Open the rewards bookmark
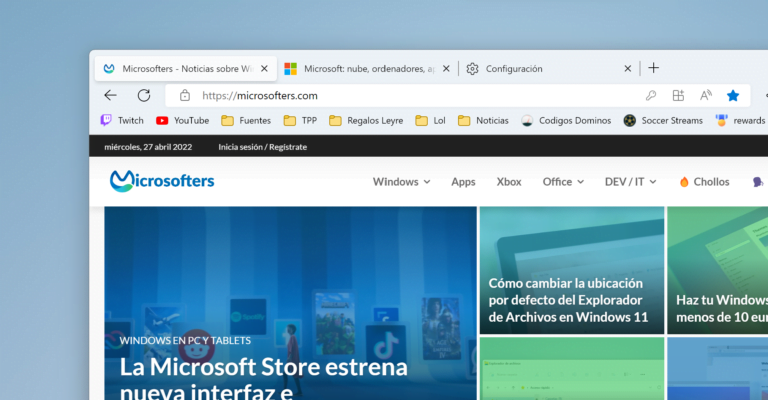The image size is (768, 400). (741, 120)
